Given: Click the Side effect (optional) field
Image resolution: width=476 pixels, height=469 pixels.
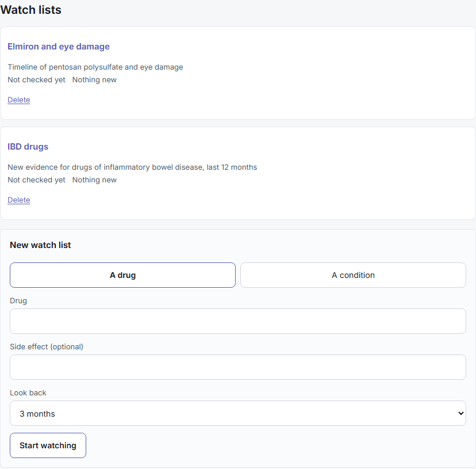Looking at the screenshot, I should [x=237, y=367].
